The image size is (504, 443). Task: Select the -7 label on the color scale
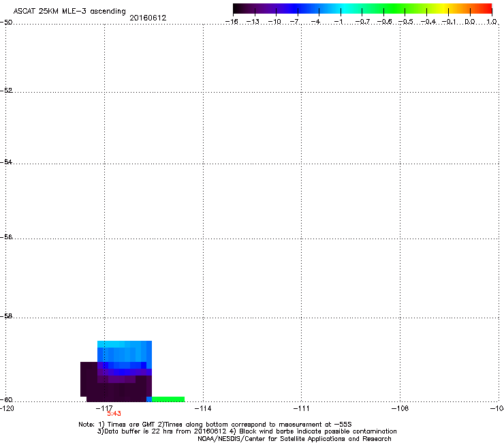coord(294,22)
